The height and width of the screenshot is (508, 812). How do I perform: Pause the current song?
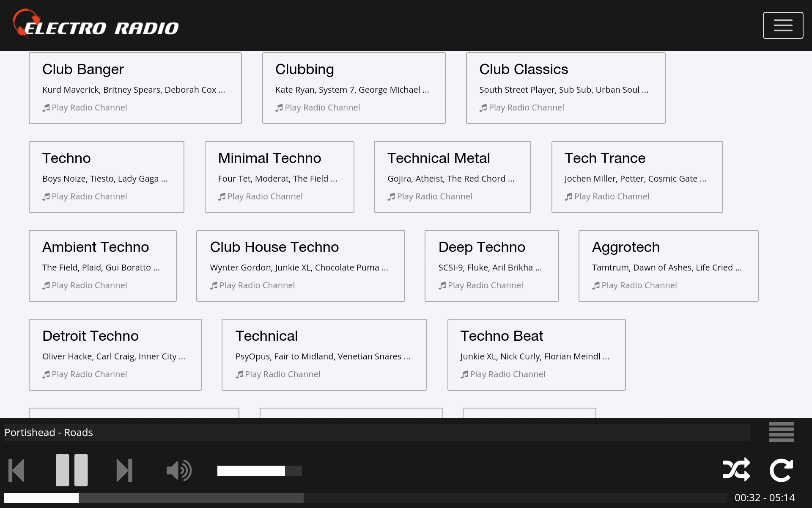72,470
